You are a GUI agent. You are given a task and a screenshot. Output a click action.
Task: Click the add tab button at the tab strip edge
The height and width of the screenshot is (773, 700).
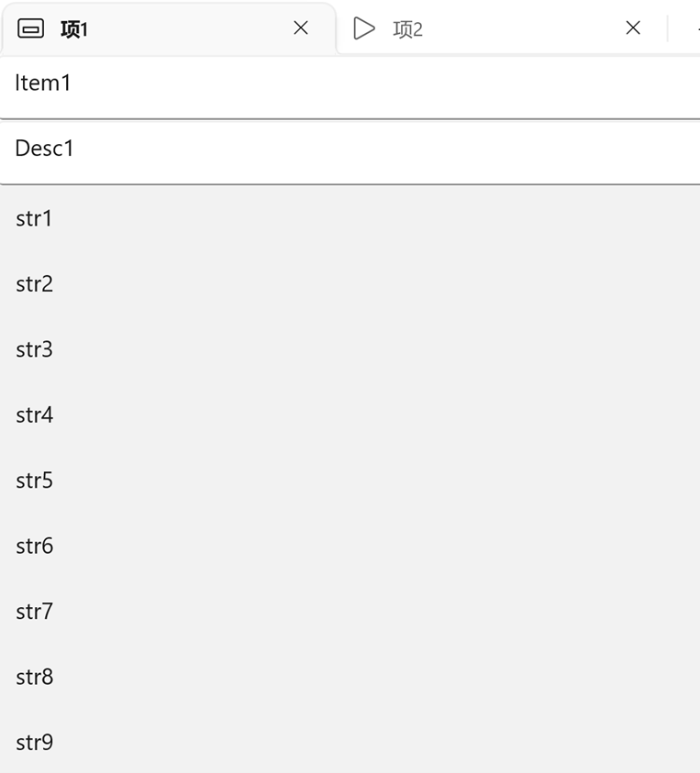[697, 28]
